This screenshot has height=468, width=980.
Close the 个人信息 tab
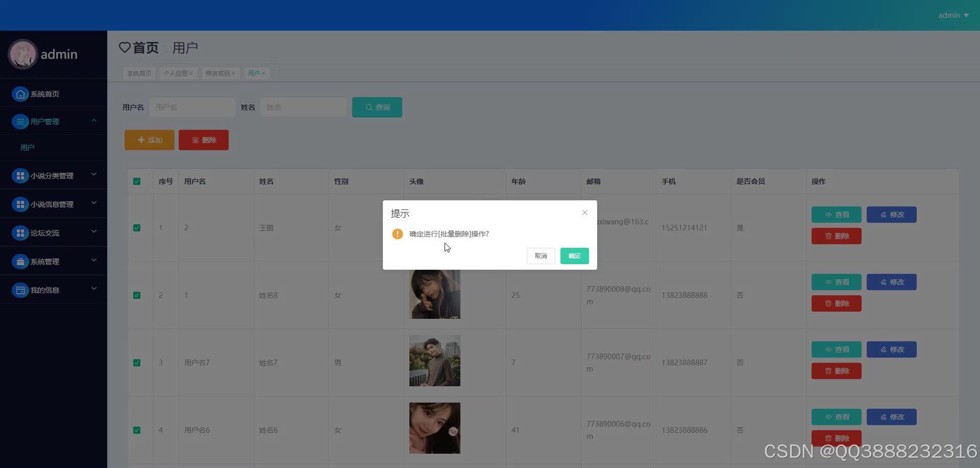pos(191,74)
